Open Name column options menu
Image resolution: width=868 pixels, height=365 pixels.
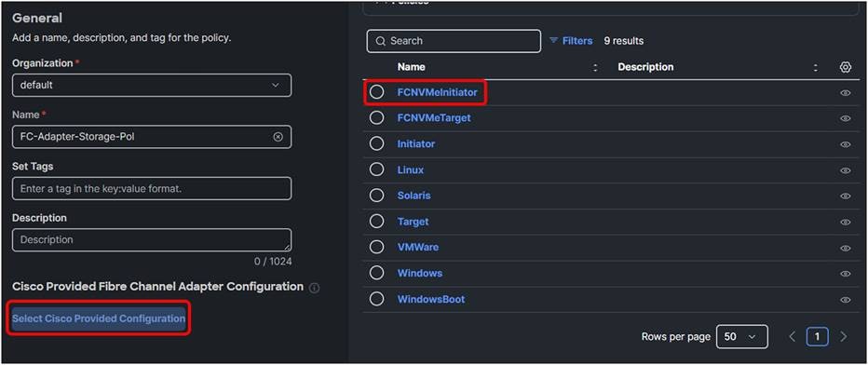point(596,67)
